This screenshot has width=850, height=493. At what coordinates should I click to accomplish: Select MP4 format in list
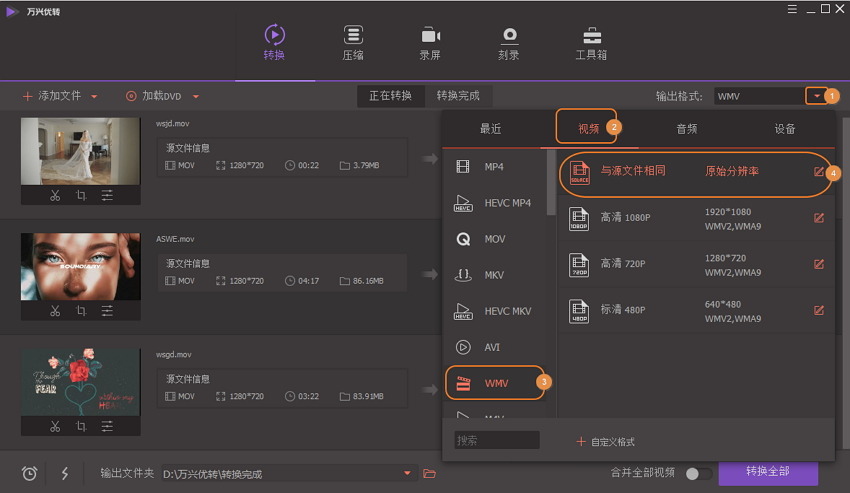494,167
